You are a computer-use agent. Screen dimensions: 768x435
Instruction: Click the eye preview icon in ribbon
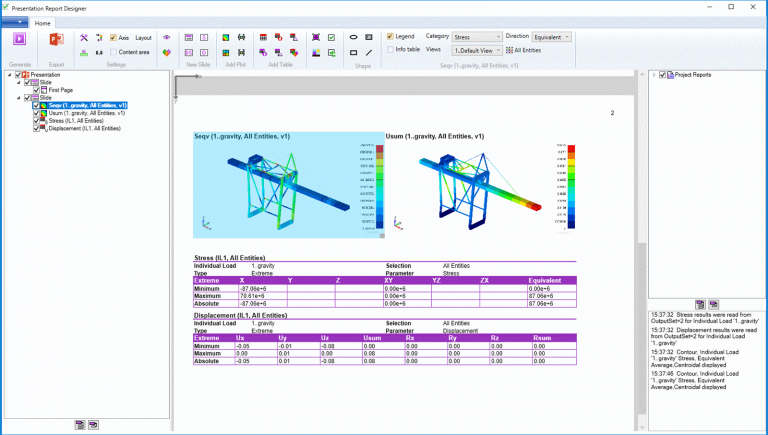pos(166,37)
